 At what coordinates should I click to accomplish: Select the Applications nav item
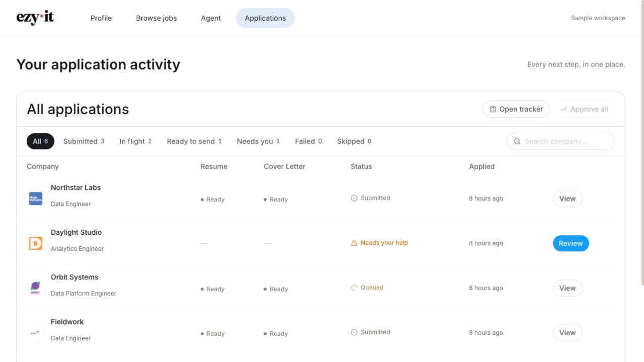click(x=265, y=18)
